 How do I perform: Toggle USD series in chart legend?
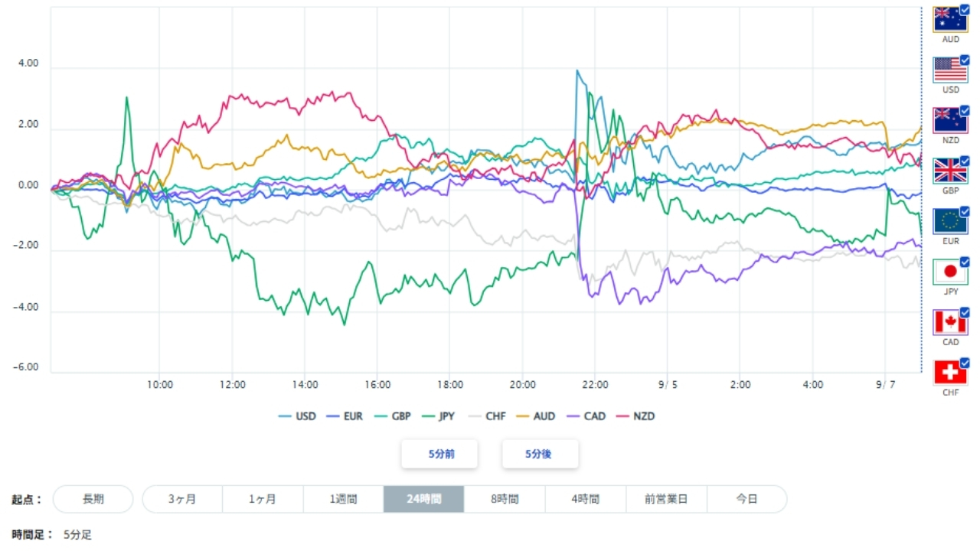pos(297,416)
